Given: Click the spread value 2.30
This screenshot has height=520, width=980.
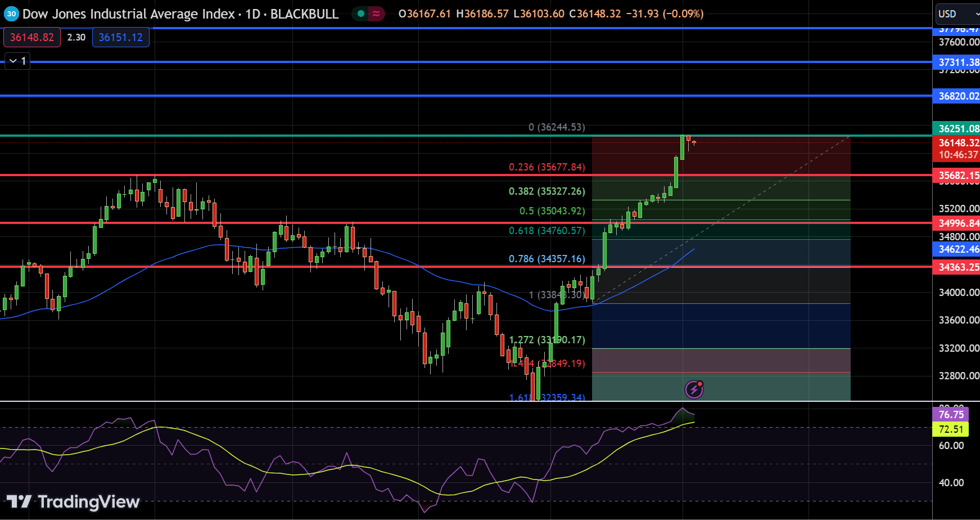Looking at the screenshot, I should [x=76, y=37].
